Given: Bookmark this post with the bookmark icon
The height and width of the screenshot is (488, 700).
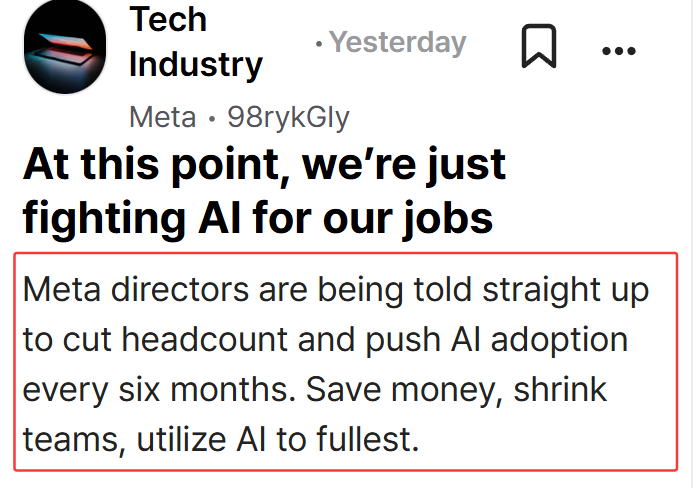Looking at the screenshot, I should 539,46.
